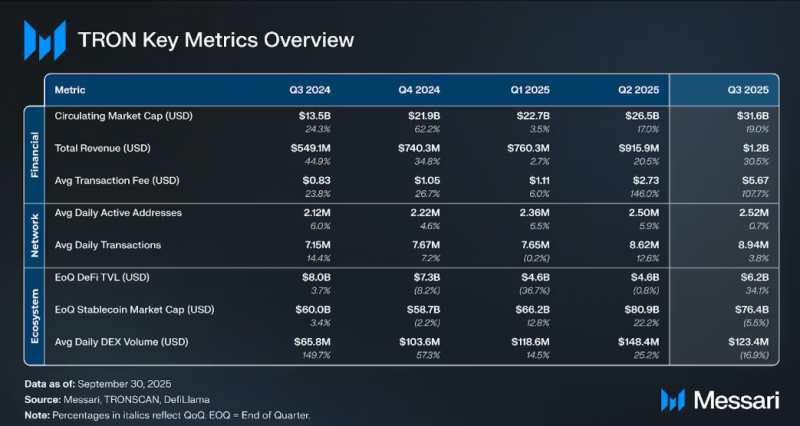
Task: Click the Q2 2025 column header
Action: tap(639, 90)
